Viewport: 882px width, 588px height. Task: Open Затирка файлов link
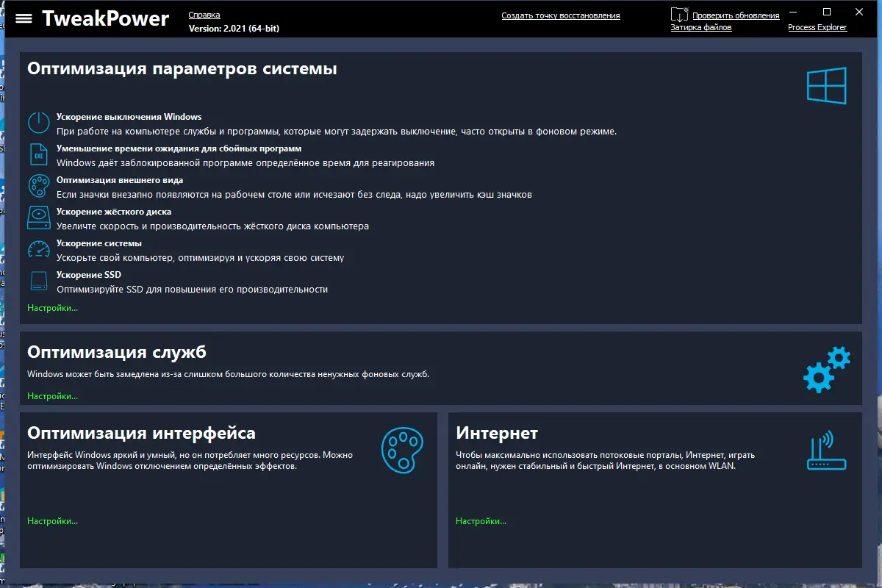click(701, 27)
